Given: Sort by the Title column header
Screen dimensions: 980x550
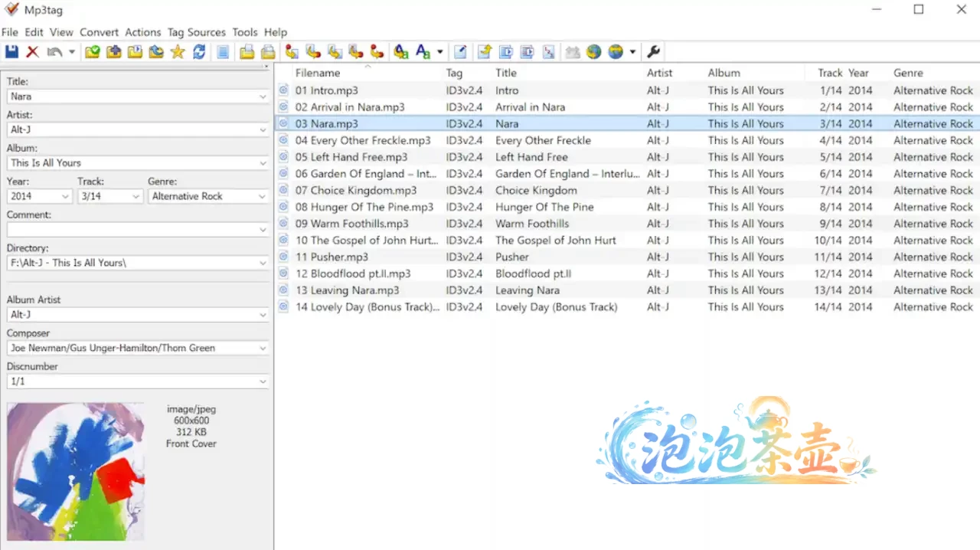Looking at the screenshot, I should (x=506, y=73).
